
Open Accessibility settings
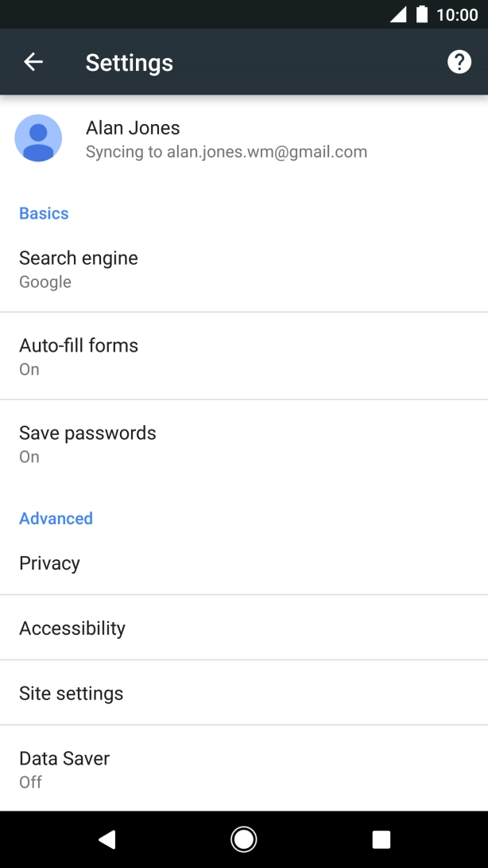tap(72, 629)
